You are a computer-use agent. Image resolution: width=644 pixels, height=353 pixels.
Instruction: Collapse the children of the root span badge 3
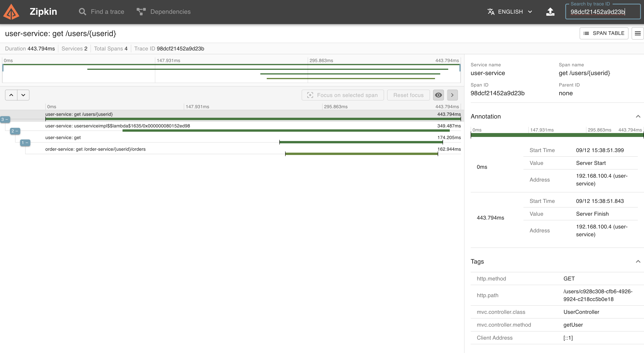click(x=5, y=119)
